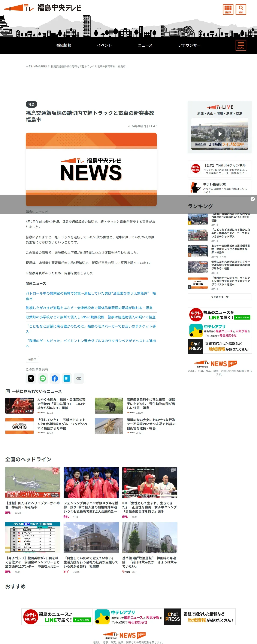Screen dimensions: 257x644
Task: Click footer LINE 友だち追加 banner
Action: click(57, 617)
